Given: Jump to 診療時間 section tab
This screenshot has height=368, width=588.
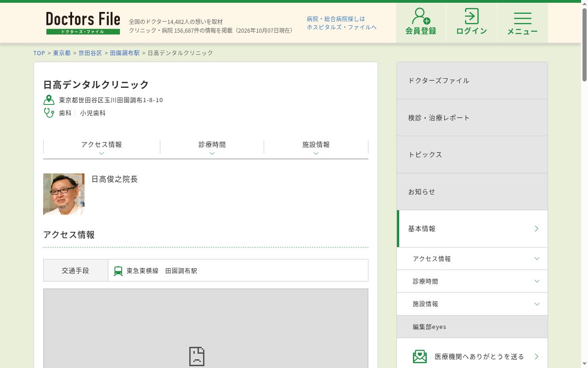Looking at the screenshot, I should pos(212,147).
